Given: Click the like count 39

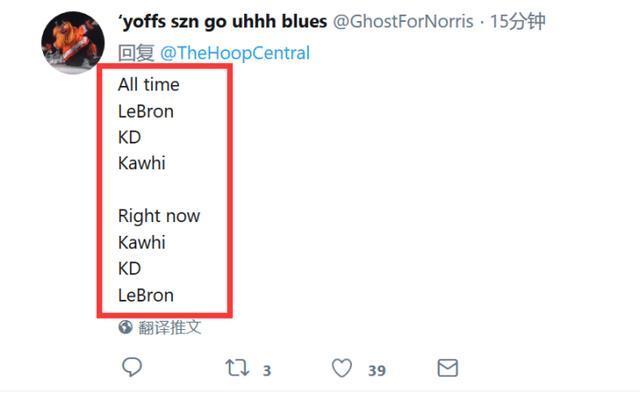Looking at the screenshot, I should tap(377, 371).
